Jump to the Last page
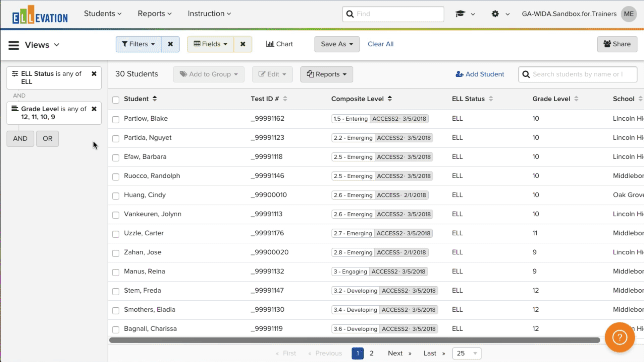Viewport: 644px width, 362px height. click(x=434, y=353)
